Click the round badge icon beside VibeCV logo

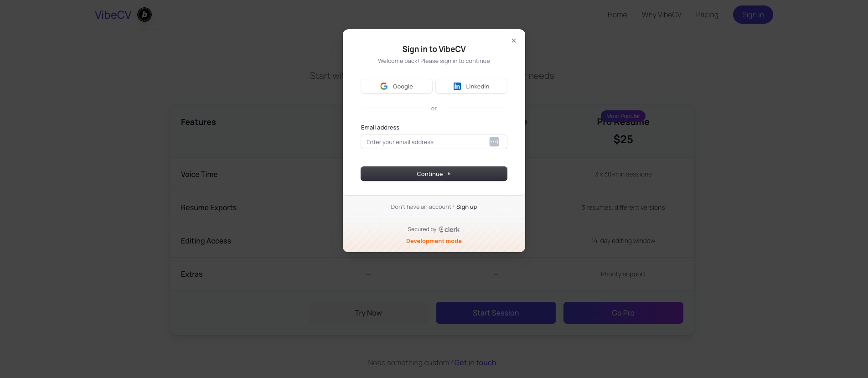145,15
